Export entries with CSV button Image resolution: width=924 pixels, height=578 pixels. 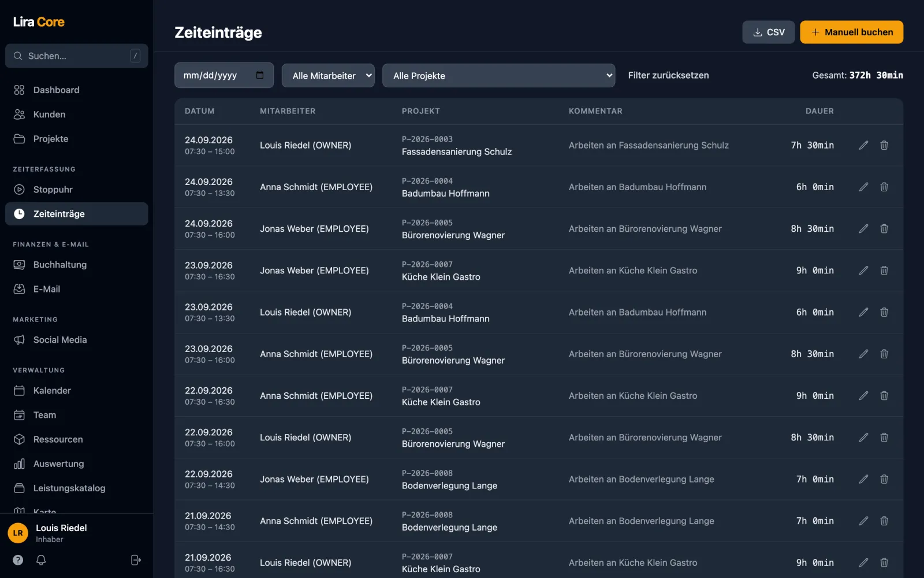(769, 32)
